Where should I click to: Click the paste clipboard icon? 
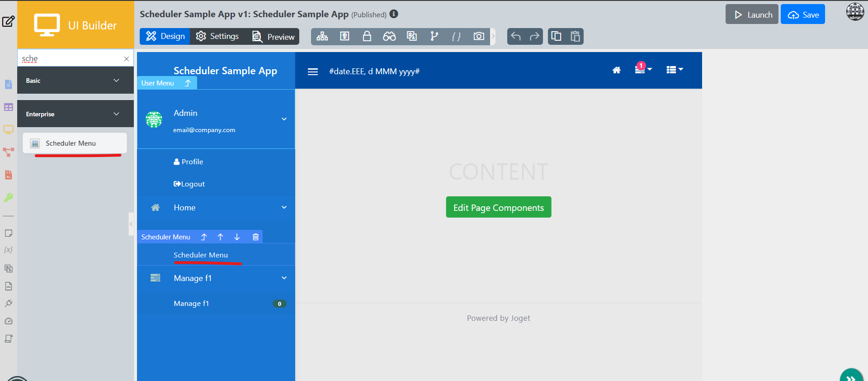point(575,36)
